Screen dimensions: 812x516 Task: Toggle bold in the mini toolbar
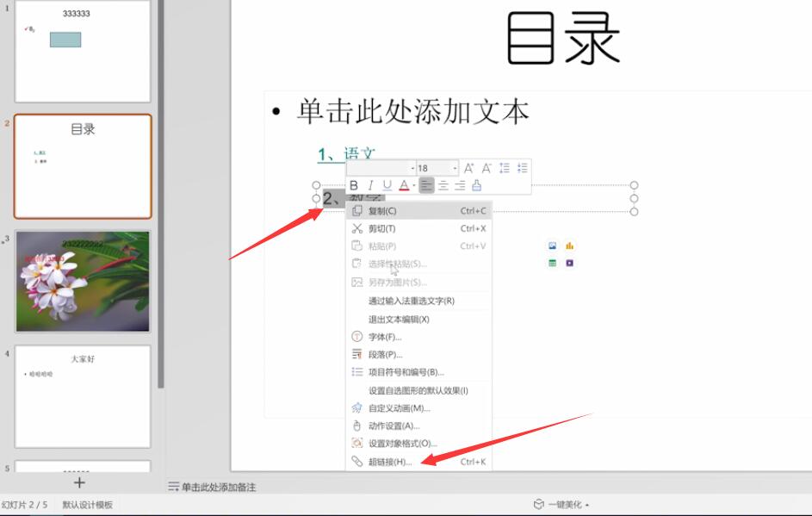pyautogui.click(x=354, y=185)
